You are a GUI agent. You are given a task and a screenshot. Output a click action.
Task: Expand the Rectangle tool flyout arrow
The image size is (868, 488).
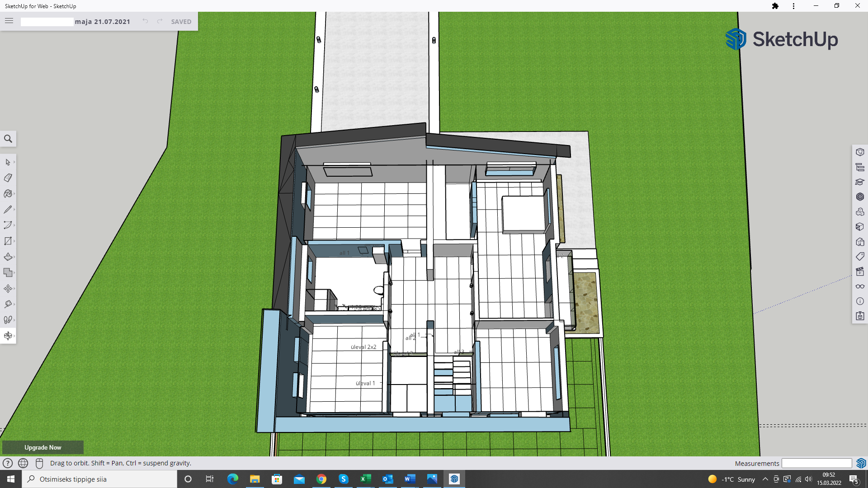(14, 241)
